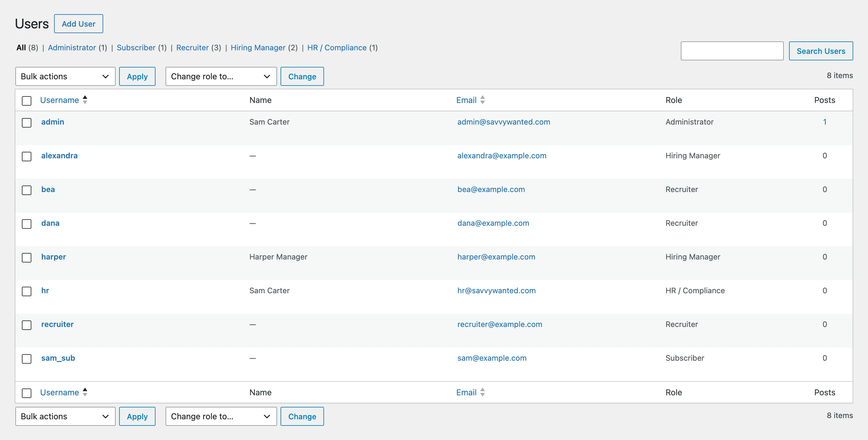Tick the select-all checkbox in table footer
868x440 pixels.
27,393
